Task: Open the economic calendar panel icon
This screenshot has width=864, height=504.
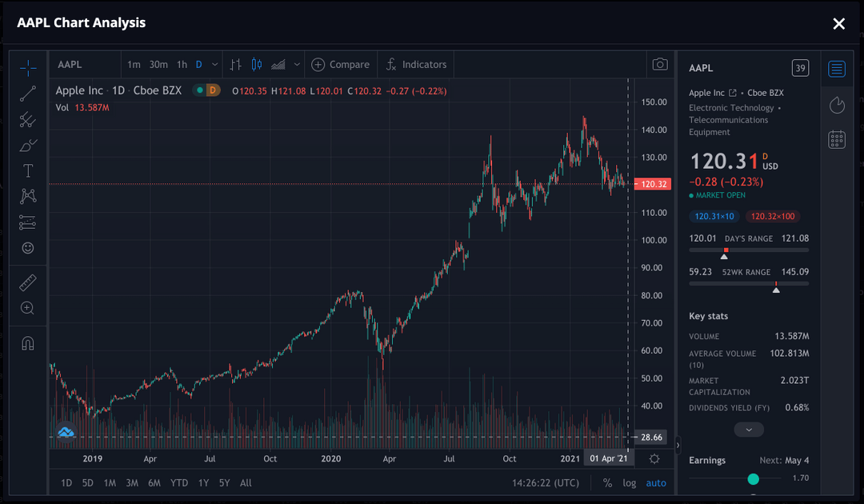Action: (x=837, y=138)
